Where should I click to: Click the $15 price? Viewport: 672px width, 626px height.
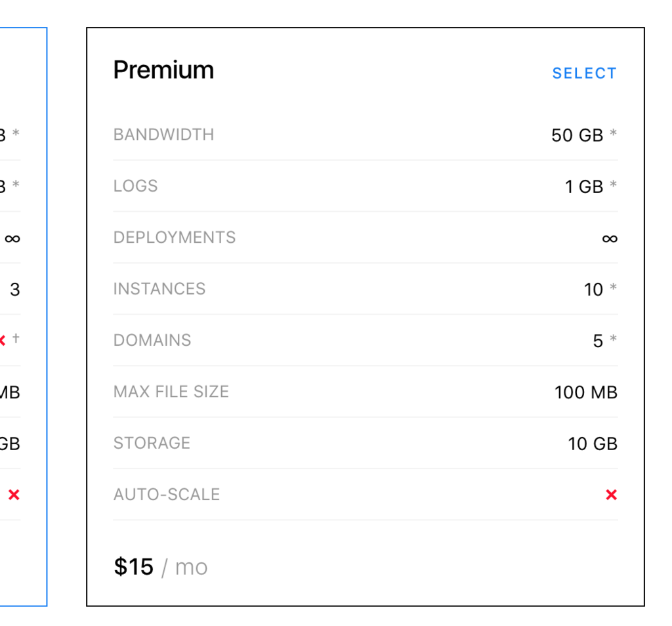tap(133, 566)
